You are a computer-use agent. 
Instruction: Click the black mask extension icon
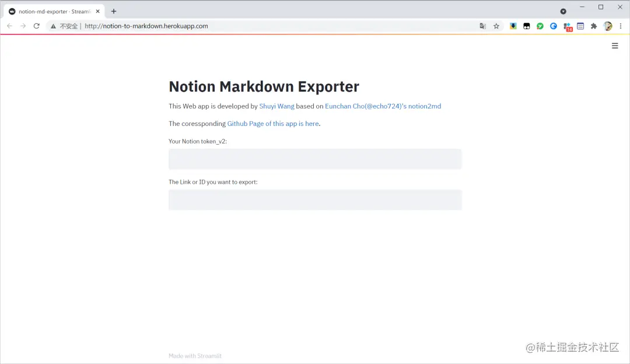coord(526,26)
